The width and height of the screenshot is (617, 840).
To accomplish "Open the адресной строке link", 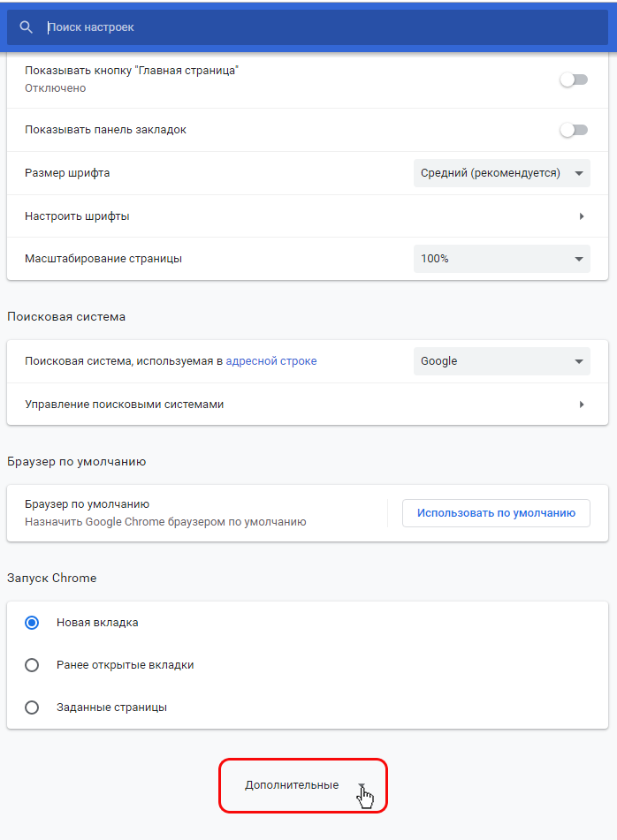I will [270, 361].
